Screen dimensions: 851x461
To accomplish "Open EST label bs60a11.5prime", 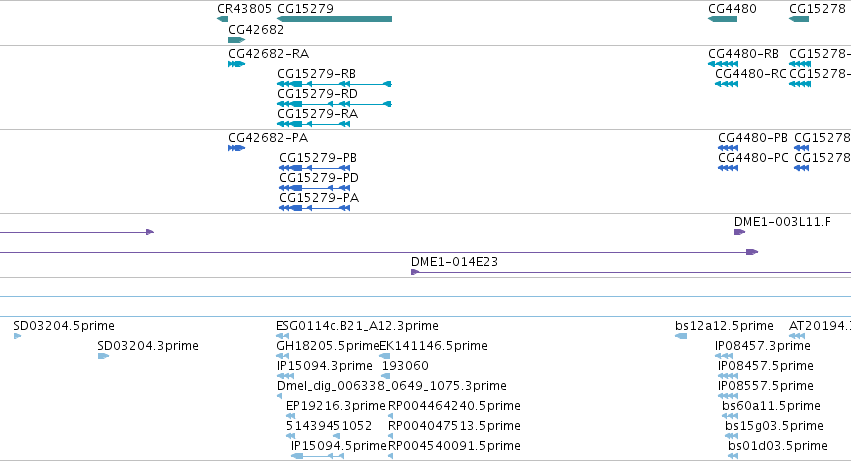I will click(x=771, y=407).
